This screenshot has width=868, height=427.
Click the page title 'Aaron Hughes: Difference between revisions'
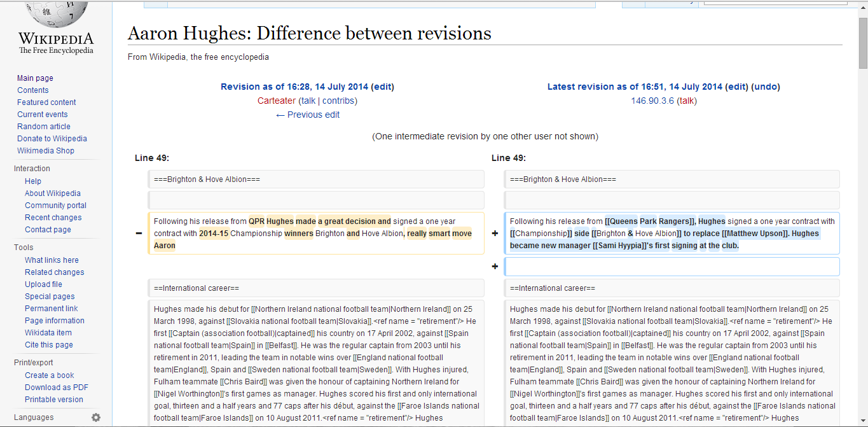tap(310, 33)
